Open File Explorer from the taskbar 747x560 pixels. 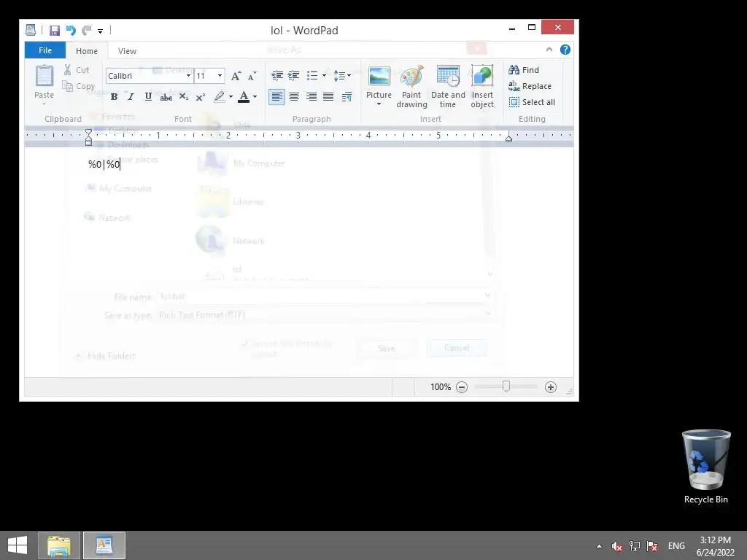pos(58,545)
